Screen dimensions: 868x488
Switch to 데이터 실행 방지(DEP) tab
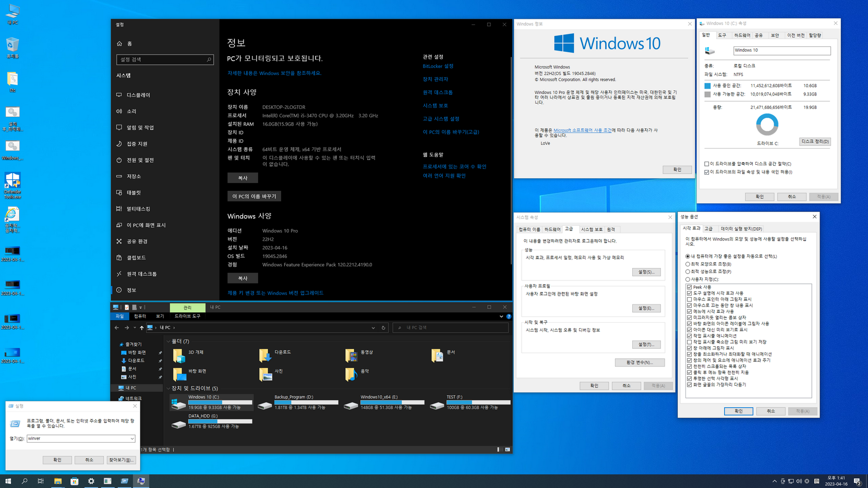tap(741, 229)
